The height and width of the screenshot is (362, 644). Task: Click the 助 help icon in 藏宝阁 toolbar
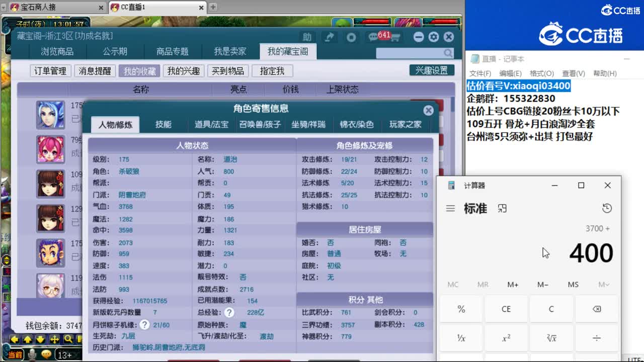point(308,37)
